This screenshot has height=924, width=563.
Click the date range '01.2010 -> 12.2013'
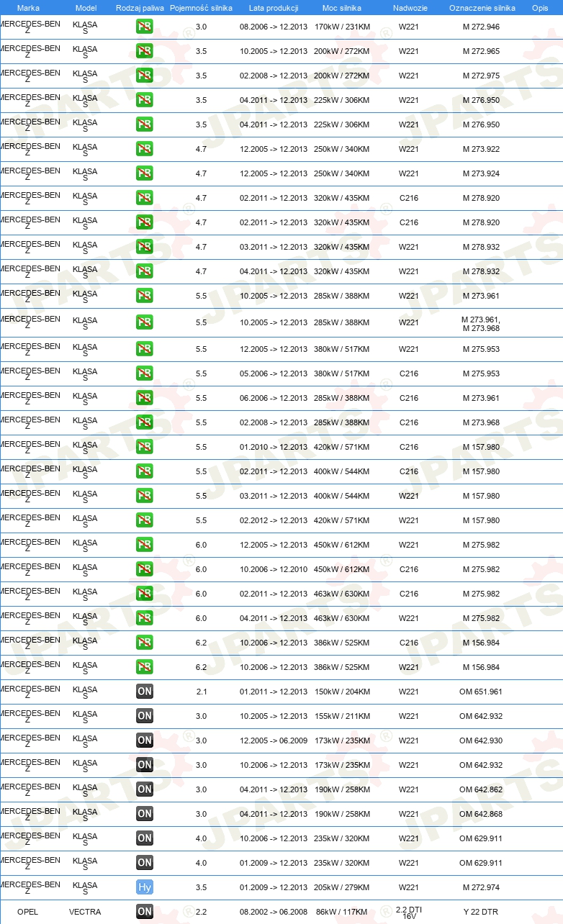(274, 447)
